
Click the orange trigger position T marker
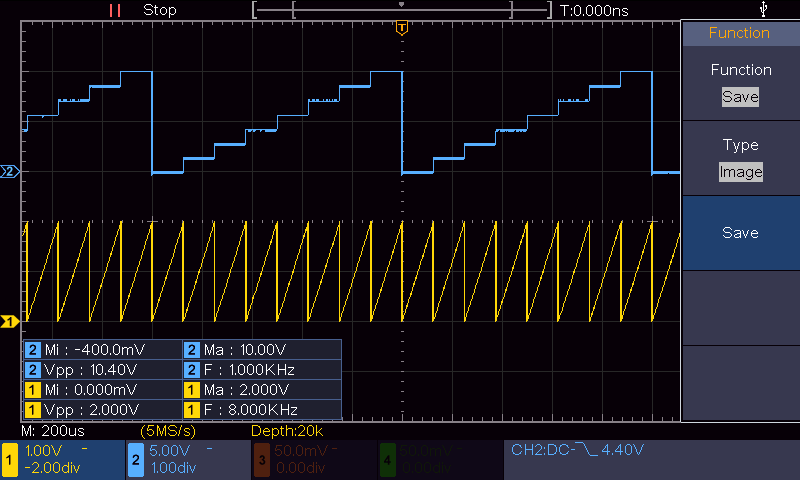pyautogui.click(x=402, y=28)
